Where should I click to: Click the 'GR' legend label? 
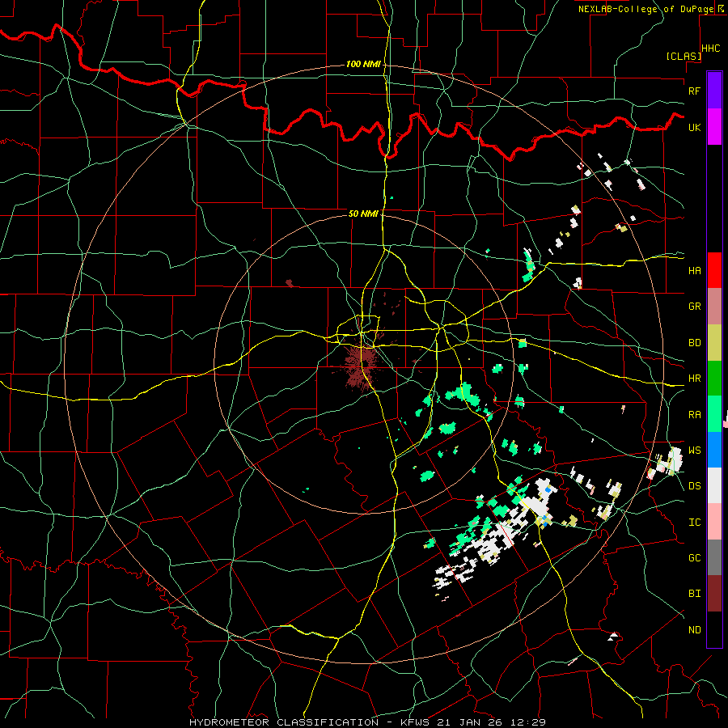(x=694, y=307)
